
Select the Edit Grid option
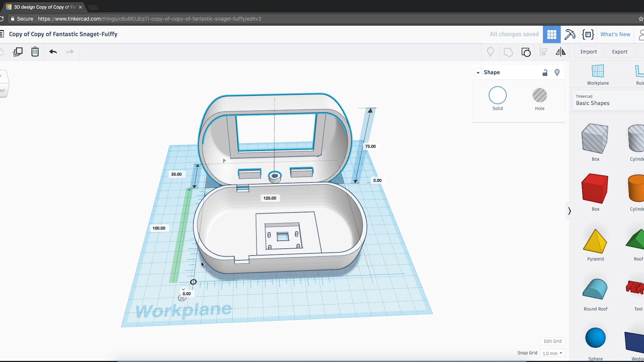pos(552,341)
